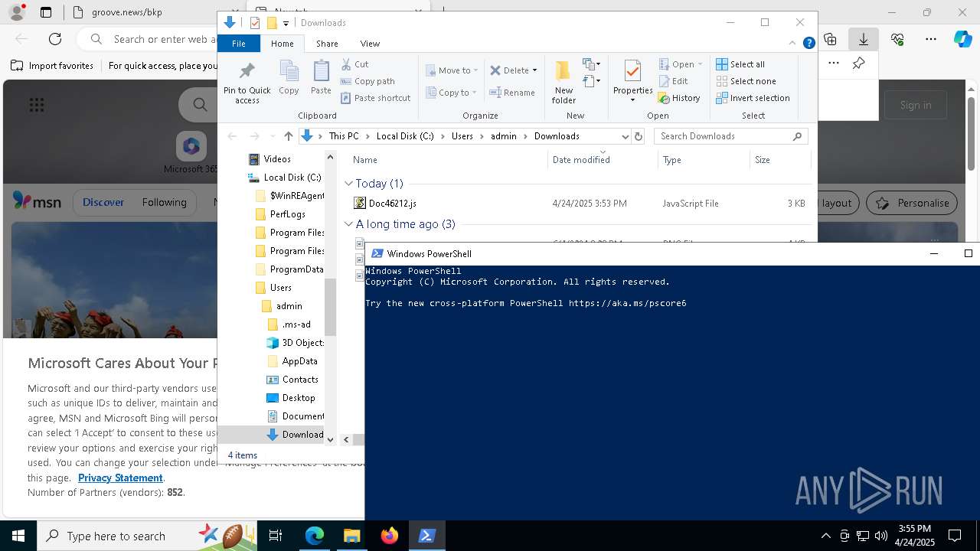Open Firefox from the taskbar
This screenshot has height=551, width=980.
[x=390, y=536]
